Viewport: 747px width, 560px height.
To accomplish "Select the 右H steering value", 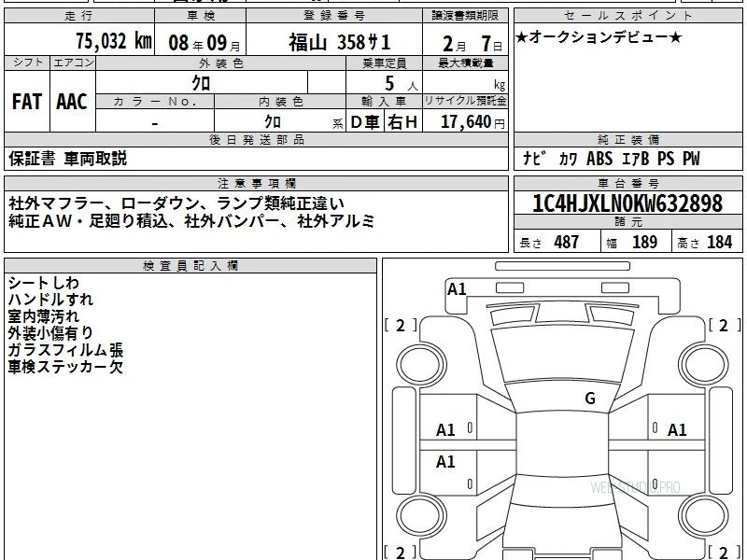I will (x=403, y=122).
